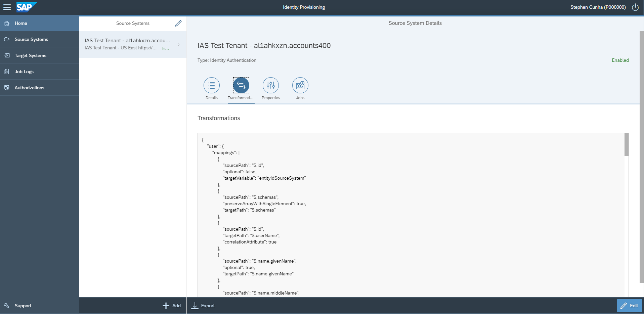Click "correlationAttribute": true line
Viewport: 644px width, 314px height.
coord(250,242)
